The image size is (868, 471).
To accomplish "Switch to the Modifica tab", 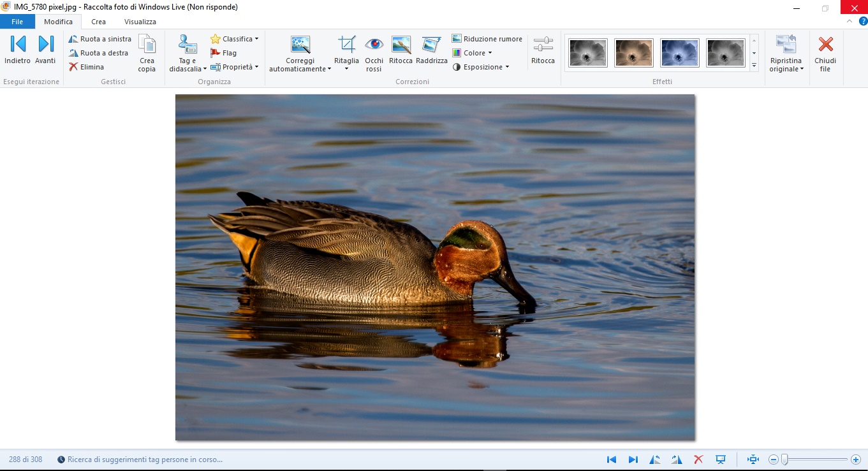I will pos(58,22).
